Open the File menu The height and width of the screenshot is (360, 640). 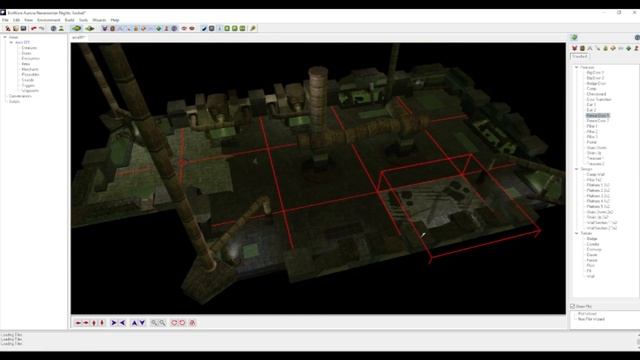[x=5, y=20]
